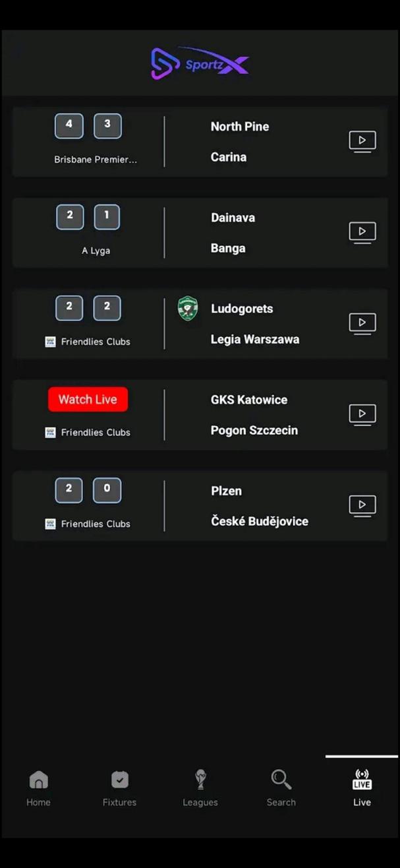Tap the A Lyga league label
Image resolution: width=400 pixels, height=868 pixels.
(x=96, y=251)
